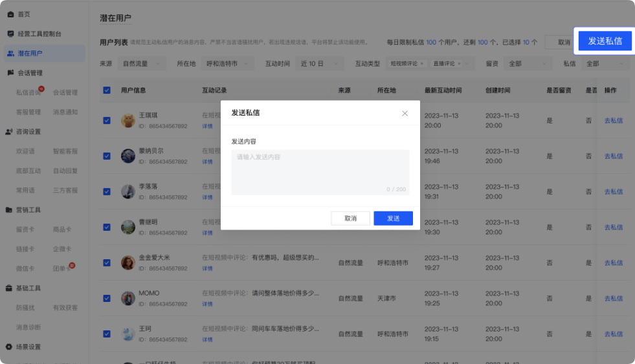Open 三方客服 in the sidebar
Screen dimensions: 635x364
(65, 191)
